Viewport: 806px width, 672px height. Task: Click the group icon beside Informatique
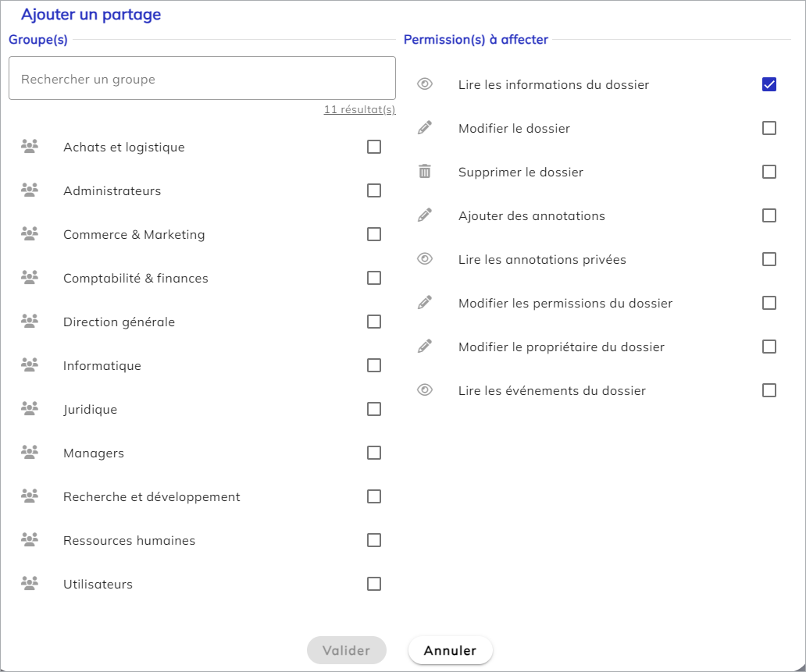[30, 364]
